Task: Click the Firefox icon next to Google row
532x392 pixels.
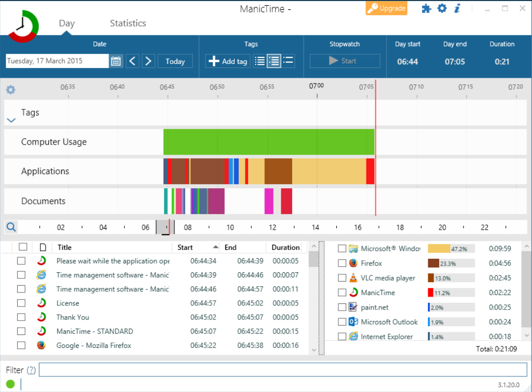Action: (42, 345)
